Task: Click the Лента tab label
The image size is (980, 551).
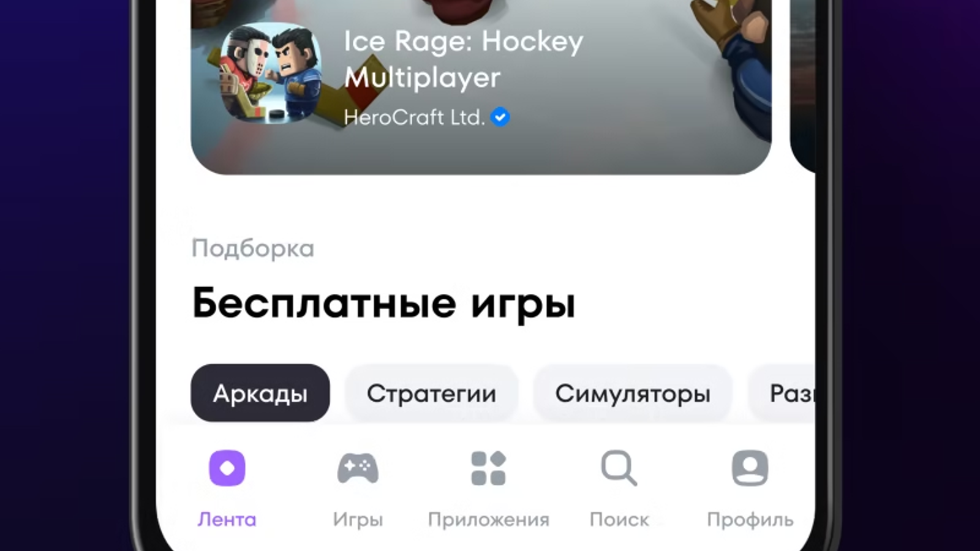Action: pos(227,520)
